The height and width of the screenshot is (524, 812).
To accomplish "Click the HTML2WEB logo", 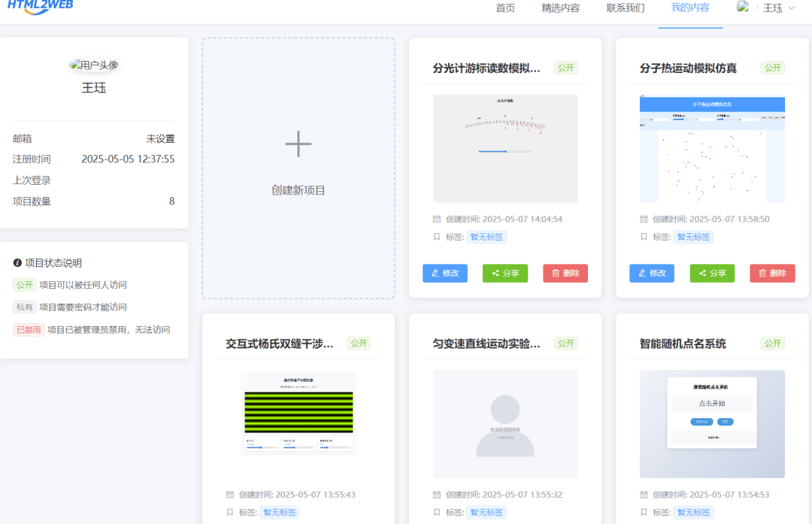I will click(x=41, y=6).
